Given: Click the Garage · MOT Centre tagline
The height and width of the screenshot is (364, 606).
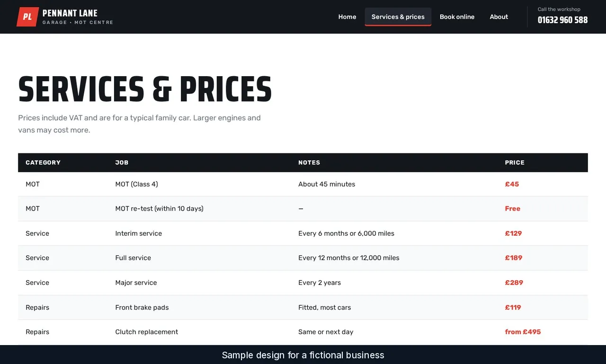Looking at the screenshot, I should pos(78,22).
